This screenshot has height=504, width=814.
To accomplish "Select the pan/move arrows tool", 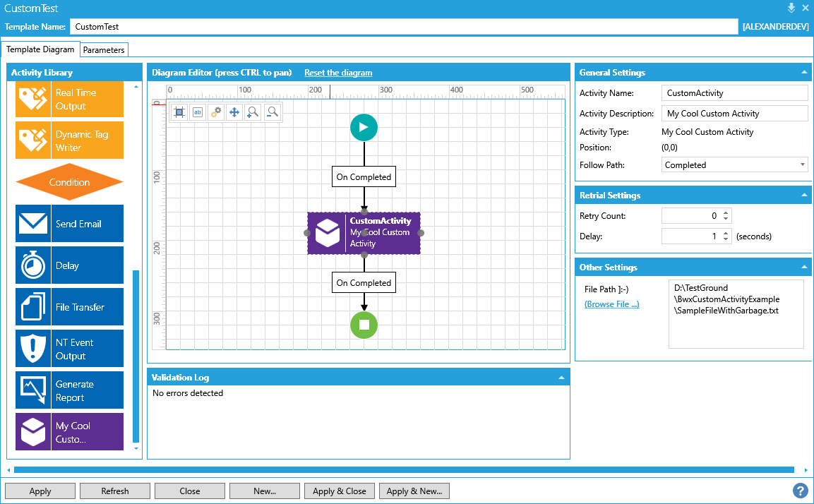I will (x=234, y=112).
